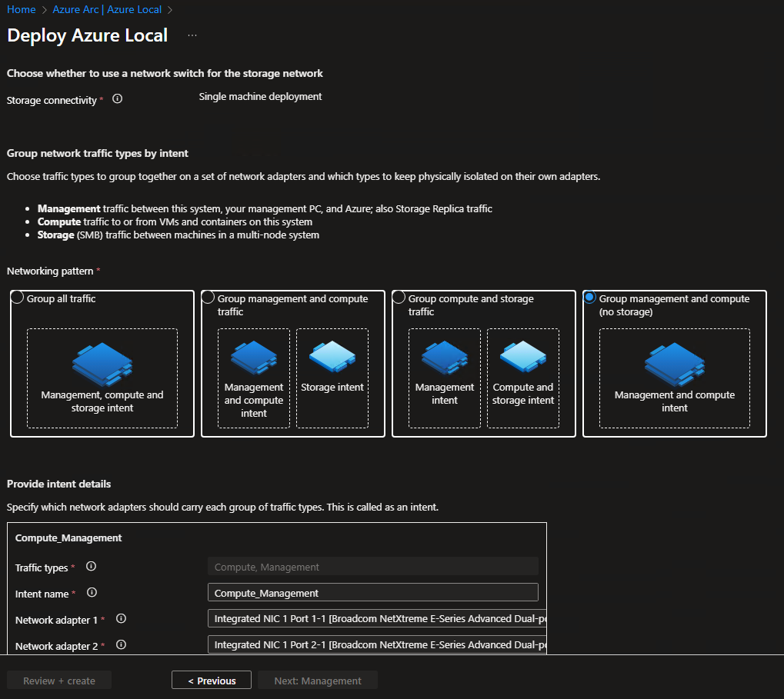
Task: Go back with the Previous button
Action: 212,681
